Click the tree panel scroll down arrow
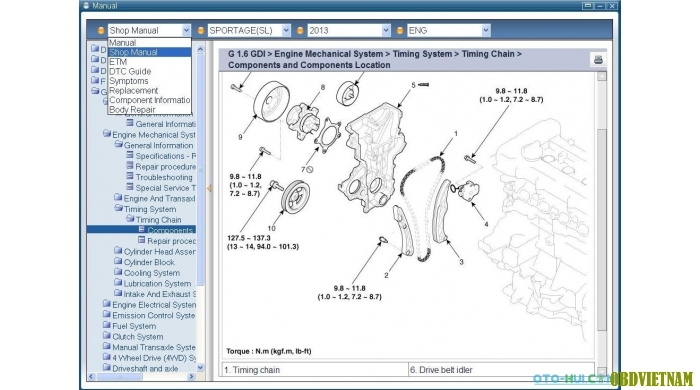 [x=200, y=368]
